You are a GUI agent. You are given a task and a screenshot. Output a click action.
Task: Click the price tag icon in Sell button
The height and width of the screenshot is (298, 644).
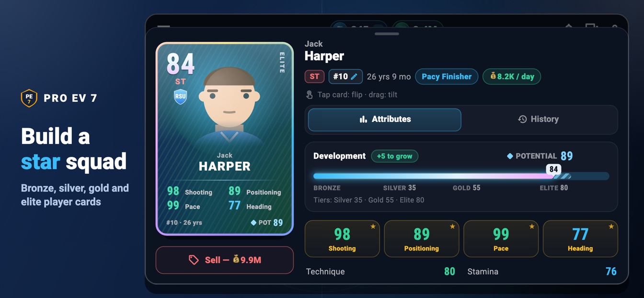click(194, 260)
